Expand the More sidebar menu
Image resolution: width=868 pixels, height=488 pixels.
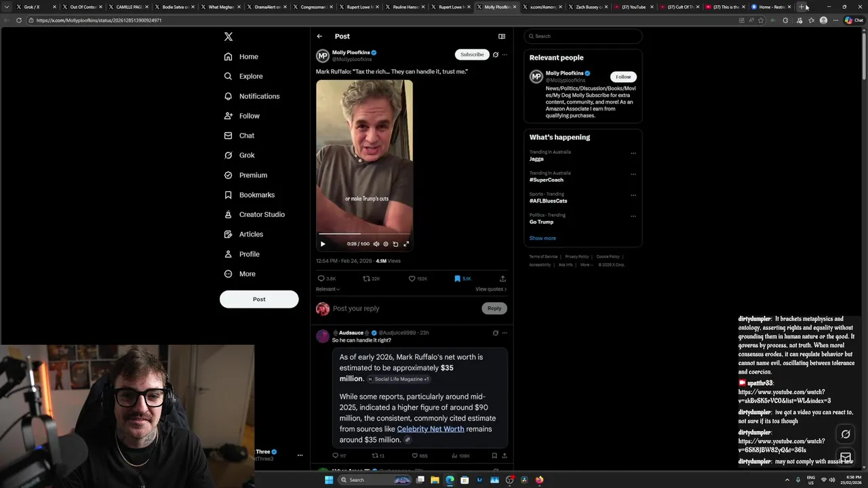pos(240,274)
